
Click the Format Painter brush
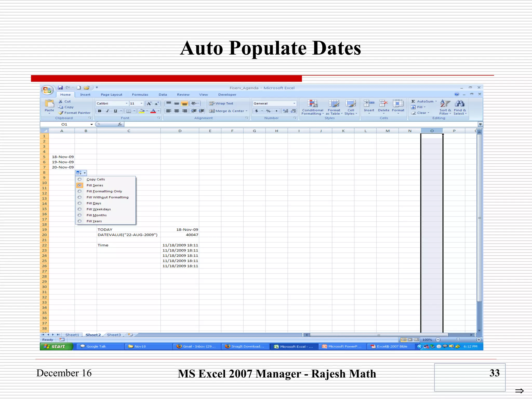(61, 113)
